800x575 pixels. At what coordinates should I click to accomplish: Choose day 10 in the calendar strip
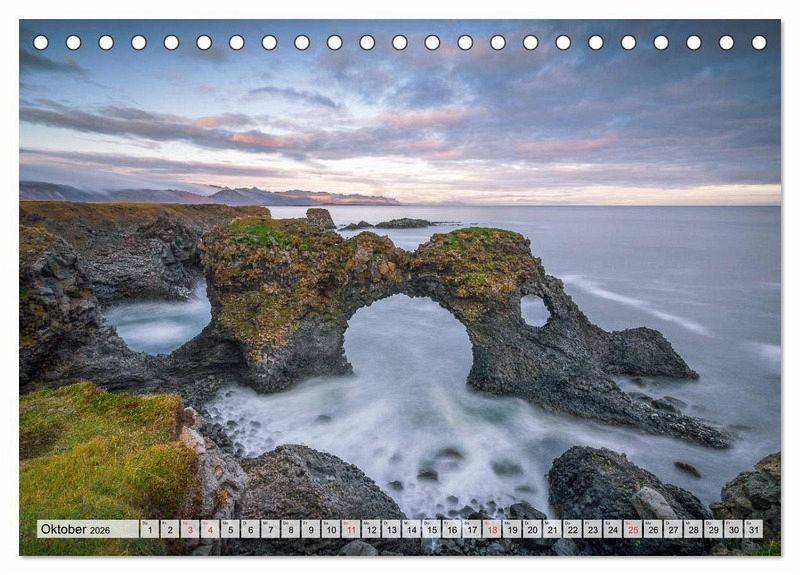coord(330,530)
